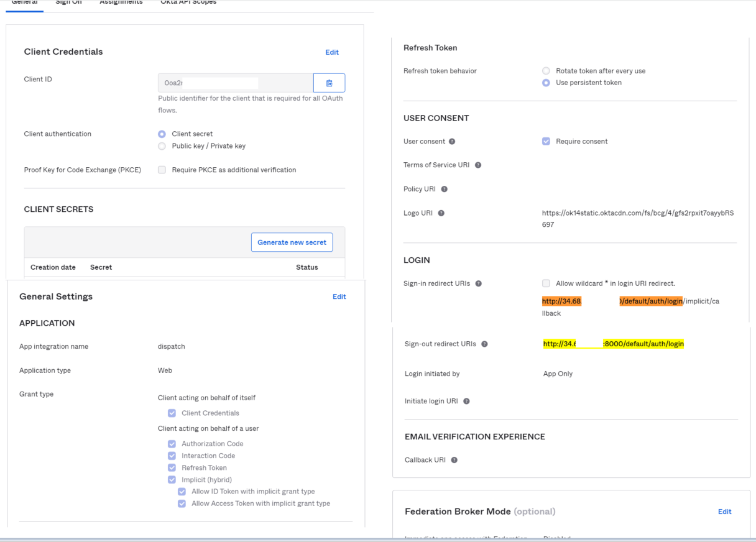The height and width of the screenshot is (542, 756).
Task: Open the User consent help tooltip
Action: (452, 141)
